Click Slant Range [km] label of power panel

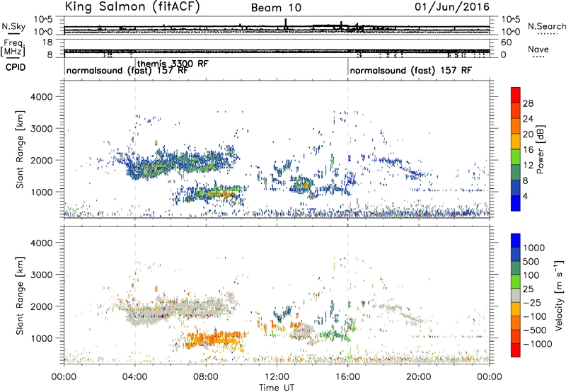tap(20, 149)
